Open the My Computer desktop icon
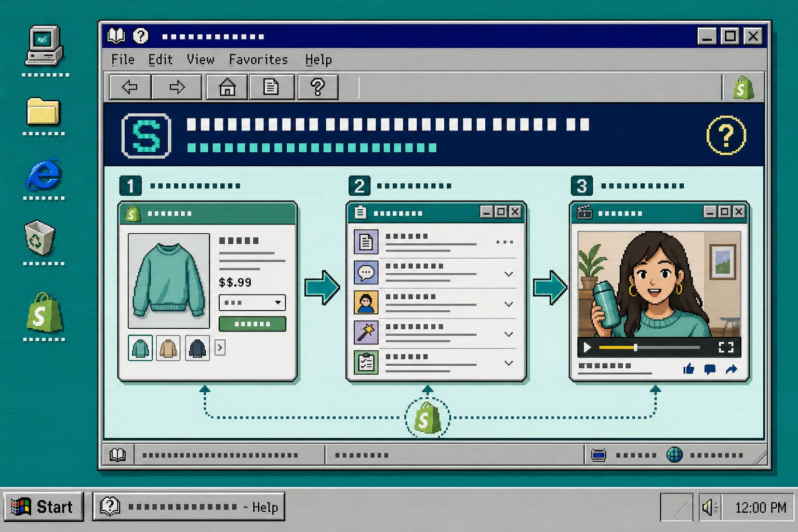The width and height of the screenshot is (798, 532). (x=44, y=46)
